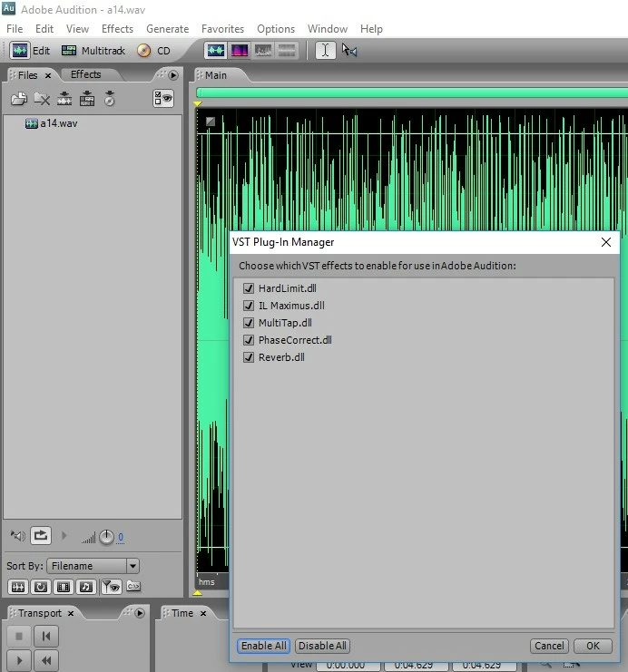Click the Insert Into CD List icon

pos(110,99)
